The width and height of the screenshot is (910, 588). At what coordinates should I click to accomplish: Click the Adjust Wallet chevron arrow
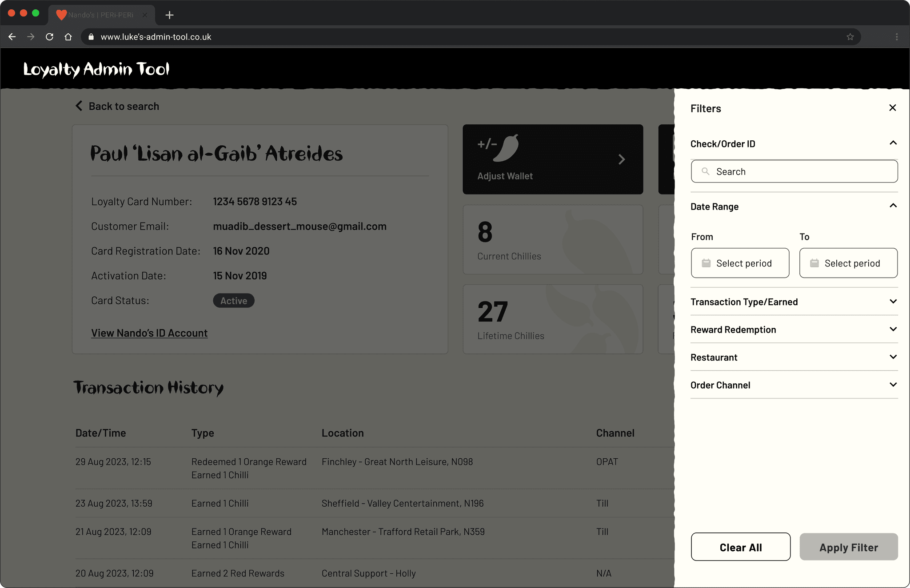622,159
